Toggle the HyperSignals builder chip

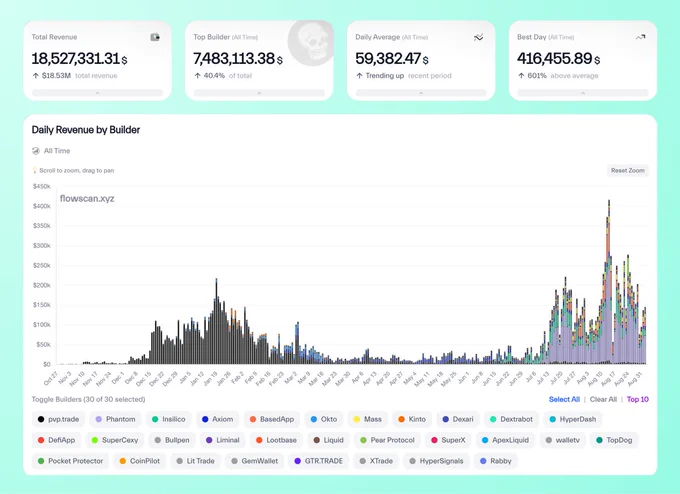pos(436,461)
